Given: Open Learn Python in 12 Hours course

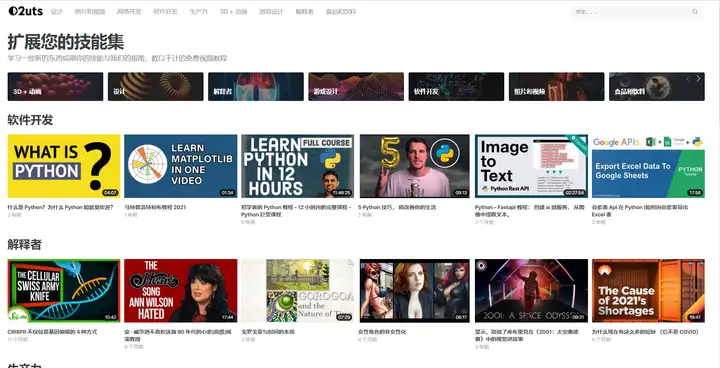Looking at the screenshot, I should [x=298, y=166].
